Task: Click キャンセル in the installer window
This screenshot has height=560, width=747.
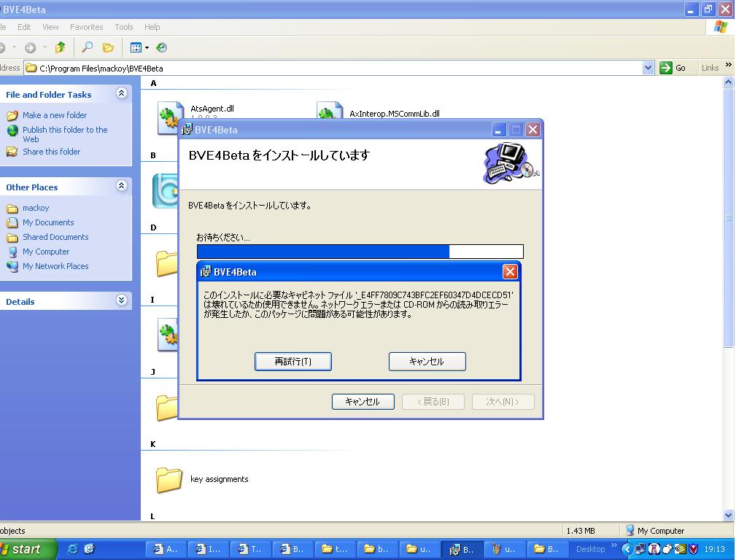Action: click(363, 402)
